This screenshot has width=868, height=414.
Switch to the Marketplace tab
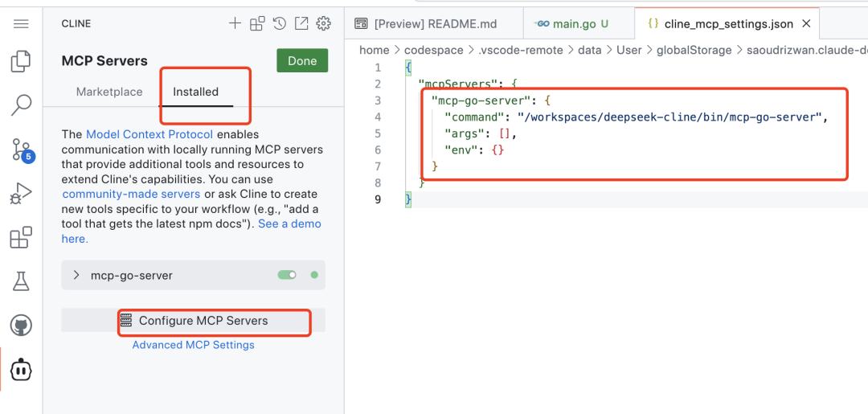click(109, 92)
